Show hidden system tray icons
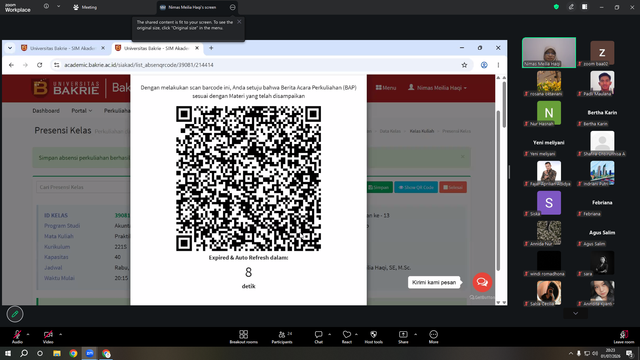 571,353
